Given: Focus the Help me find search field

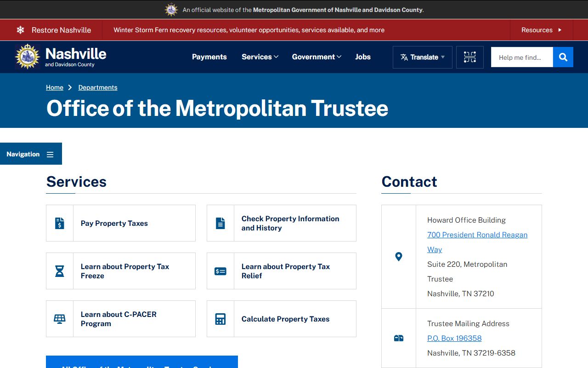Looking at the screenshot, I should [x=522, y=57].
